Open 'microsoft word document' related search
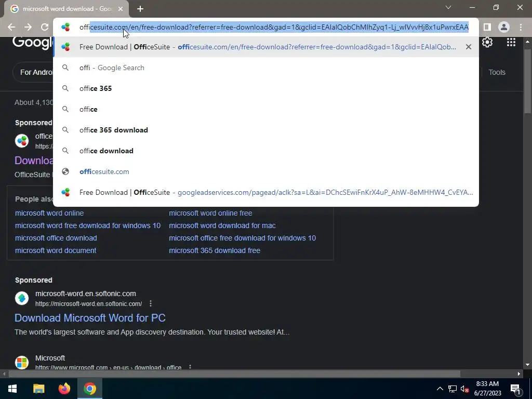The height and width of the screenshot is (399, 532). tap(56, 250)
